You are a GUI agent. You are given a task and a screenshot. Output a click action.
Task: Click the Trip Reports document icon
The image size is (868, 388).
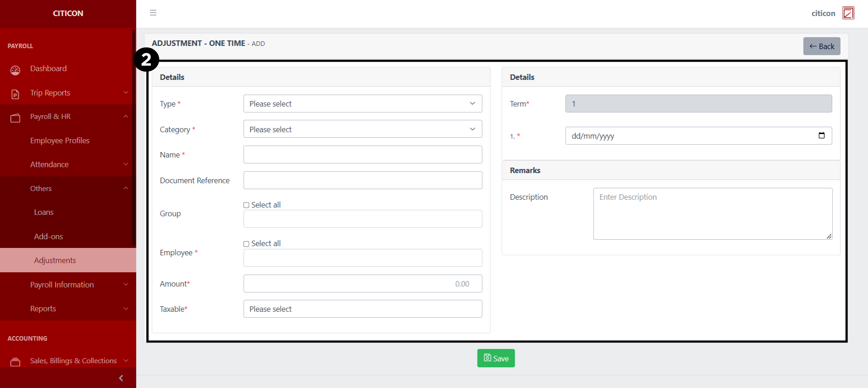[15, 94]
